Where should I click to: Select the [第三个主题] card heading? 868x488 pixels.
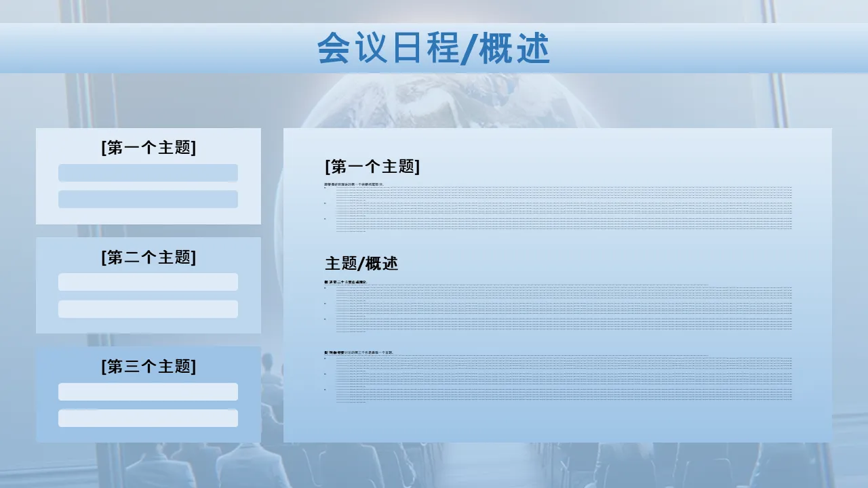tap(148, 367)
